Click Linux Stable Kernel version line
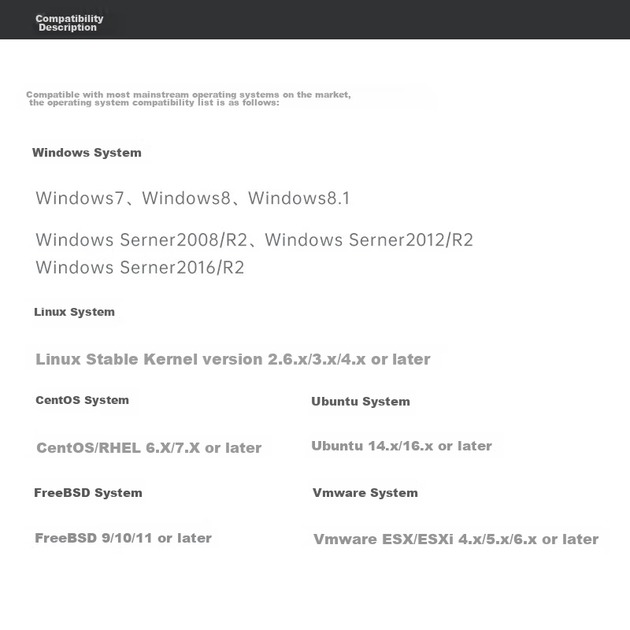The width and height of the screenshot is (630, 630). (x=233, y=359)
